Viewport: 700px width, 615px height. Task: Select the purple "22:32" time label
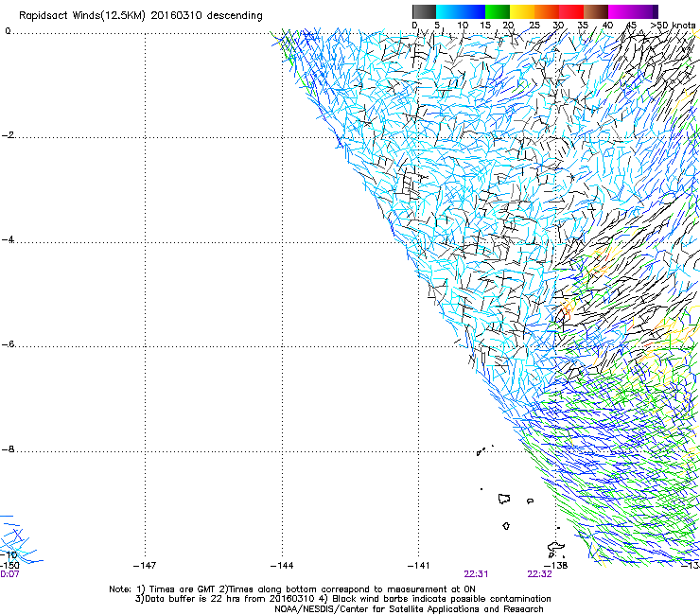click(540, 574)
